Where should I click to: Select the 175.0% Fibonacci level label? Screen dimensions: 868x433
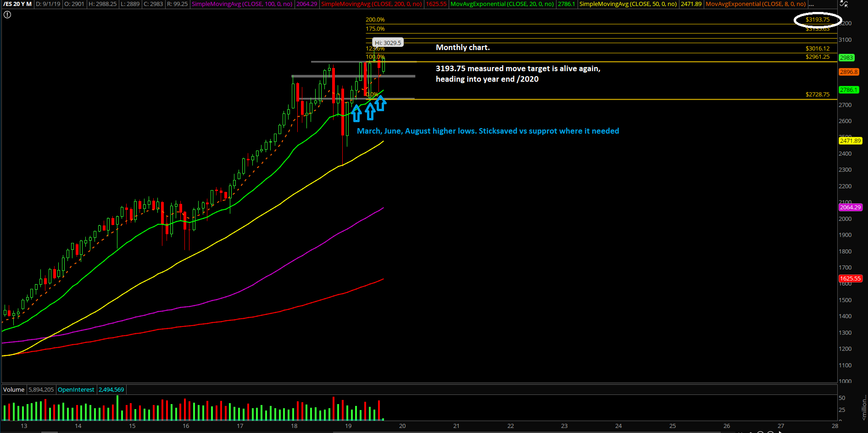pos(375,29)
